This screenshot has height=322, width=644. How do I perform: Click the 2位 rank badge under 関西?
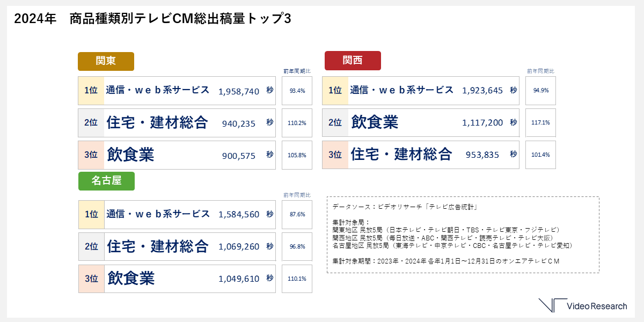pyautogui.click(x=335, y=123)
